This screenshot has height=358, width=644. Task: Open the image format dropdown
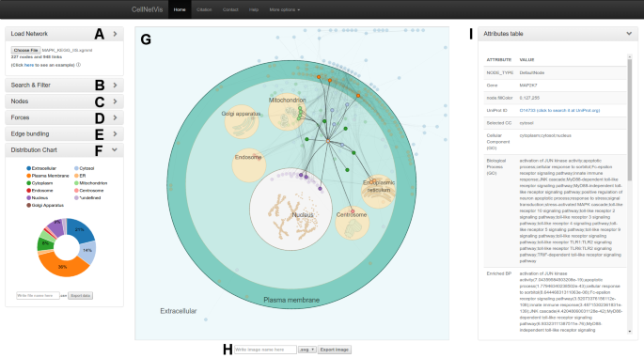[x=306, y=350]
